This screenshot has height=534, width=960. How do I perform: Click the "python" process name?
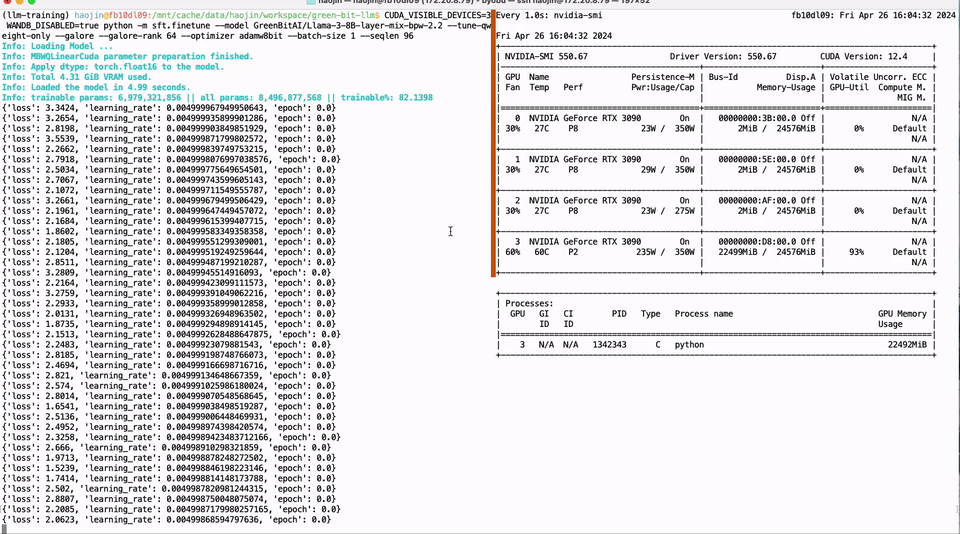(689, 345)
